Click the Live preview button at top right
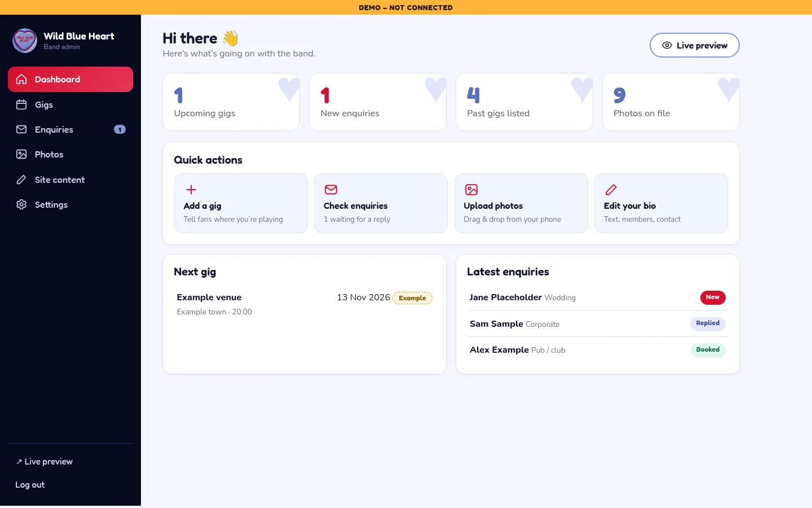 tap(695, 45)
